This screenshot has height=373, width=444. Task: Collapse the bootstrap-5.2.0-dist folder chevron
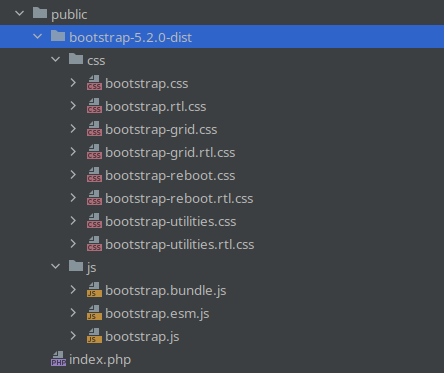tap(38, 37)
